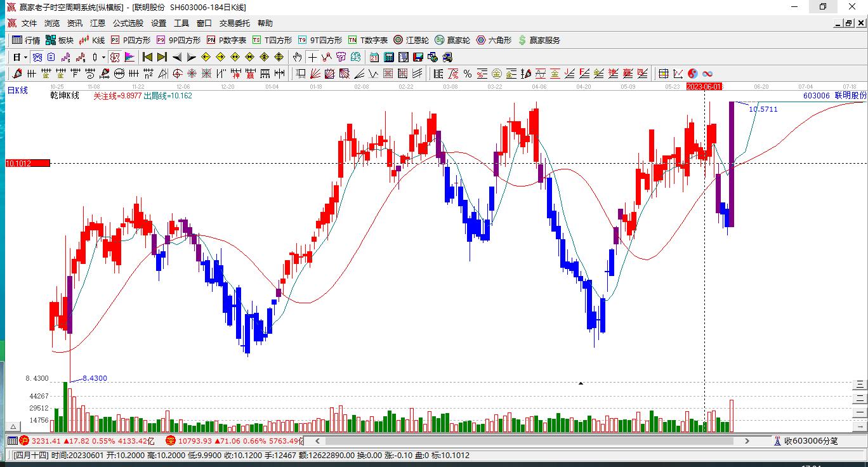Click the 2023-06-01 date marker
This screenshot has height=467, width=868.
pyautogui.click(x=704, y=86)
